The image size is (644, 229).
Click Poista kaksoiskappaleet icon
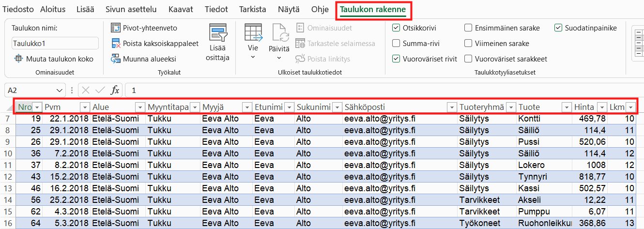[x=115, y=43]
